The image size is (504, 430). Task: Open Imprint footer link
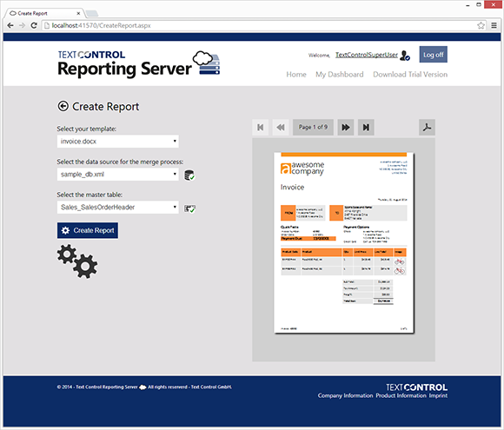(x=438, y=395)
